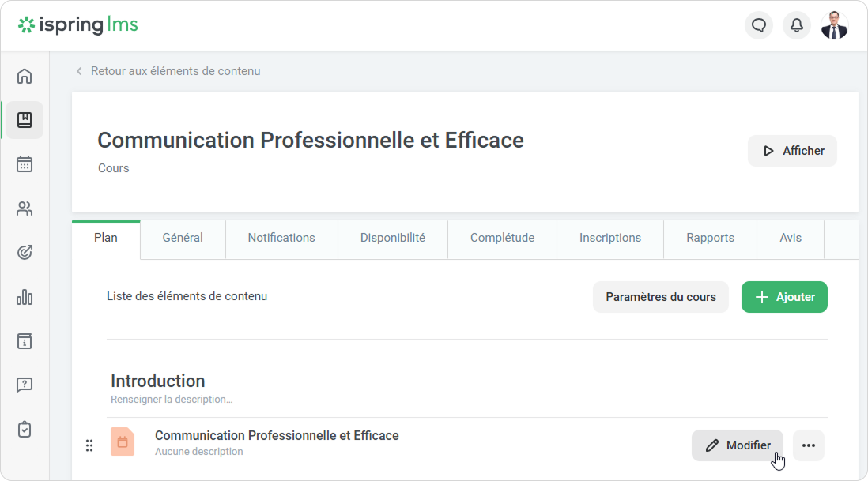This screenshot has height=481, width=868.
Task: Open the notifications bell icon
Action: (x=797, y=25)
